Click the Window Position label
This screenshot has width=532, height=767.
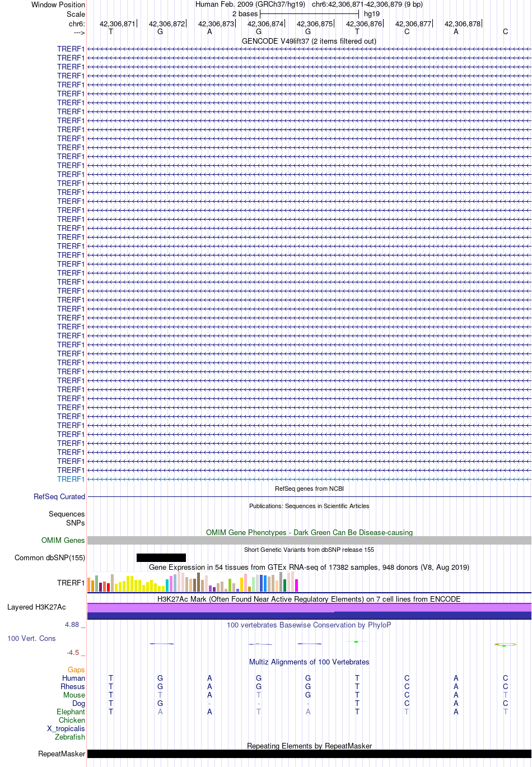[x=58, y=4]
